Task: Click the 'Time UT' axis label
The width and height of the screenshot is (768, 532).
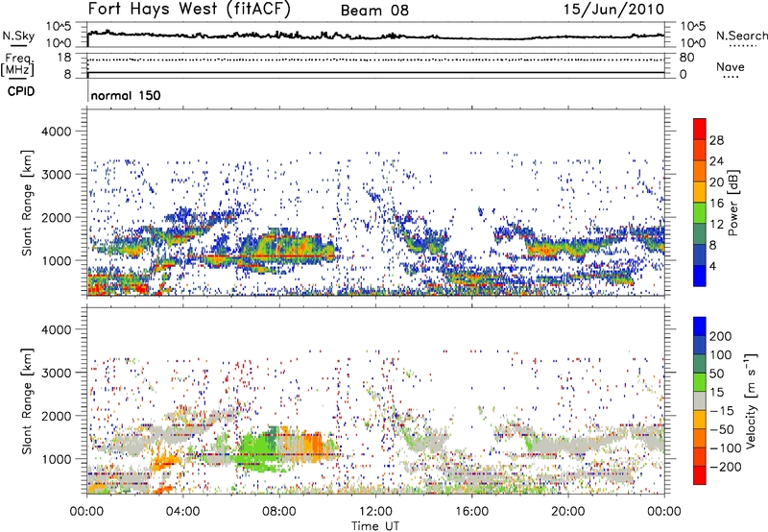Action: click(x=375, y=526)
